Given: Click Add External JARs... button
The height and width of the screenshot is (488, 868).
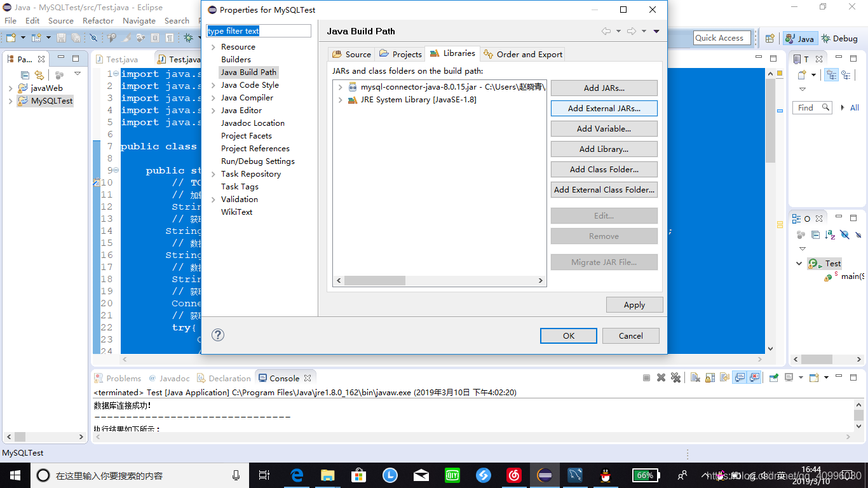Looking at the screenshot, I should 604,108.
